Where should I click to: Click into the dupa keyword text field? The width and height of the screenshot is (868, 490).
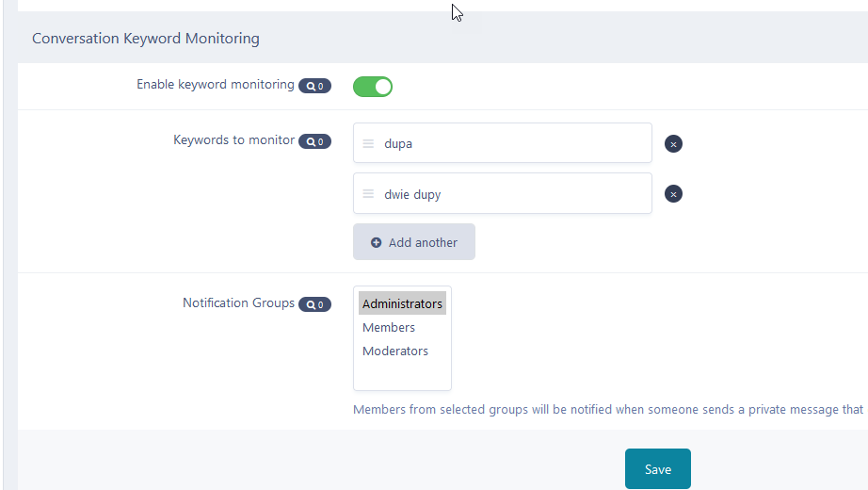click(x=513, y=144)
